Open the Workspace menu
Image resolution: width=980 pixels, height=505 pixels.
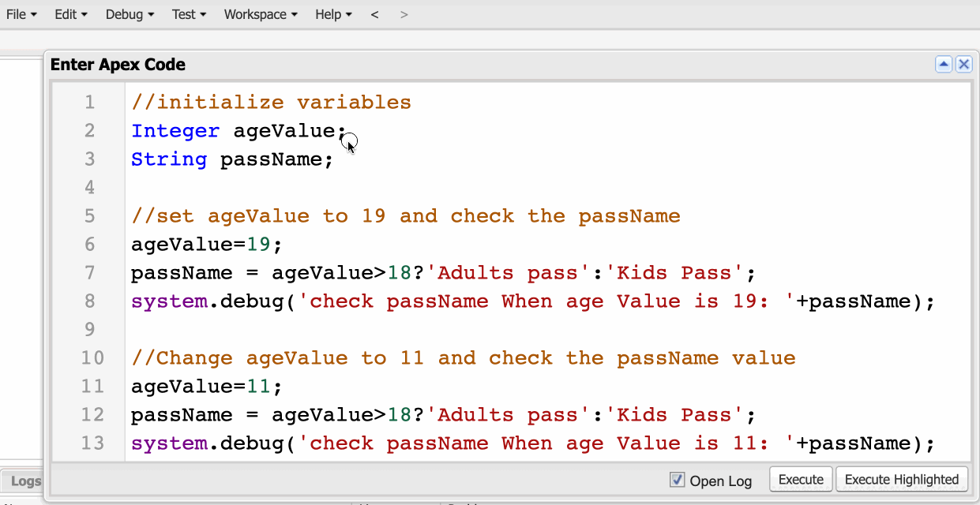tap(261, 14)
